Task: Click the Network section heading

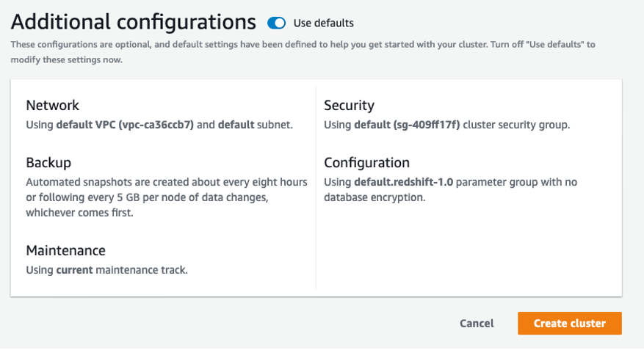Action: (52, 106)
